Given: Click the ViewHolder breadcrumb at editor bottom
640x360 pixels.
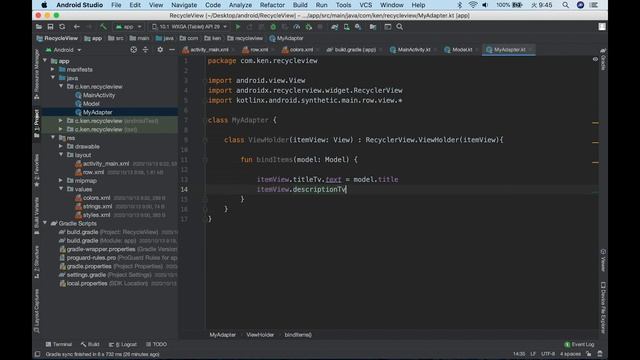Looking at the screenshot, I should (x=260, y=335).
